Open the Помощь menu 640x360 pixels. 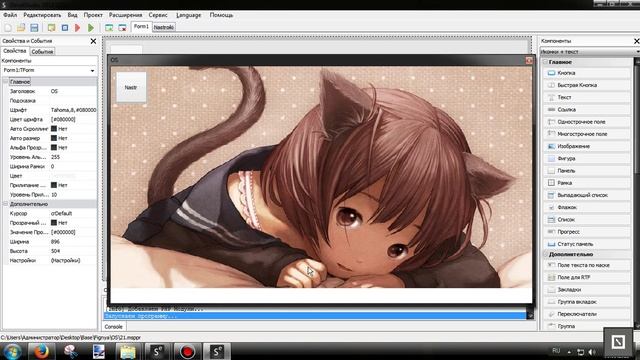pos(221,15)
